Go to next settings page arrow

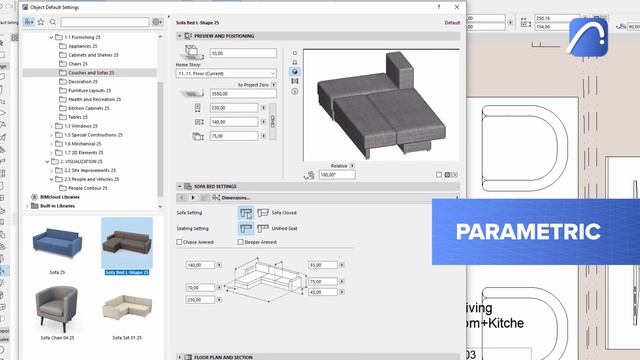[x=193, y=198]
